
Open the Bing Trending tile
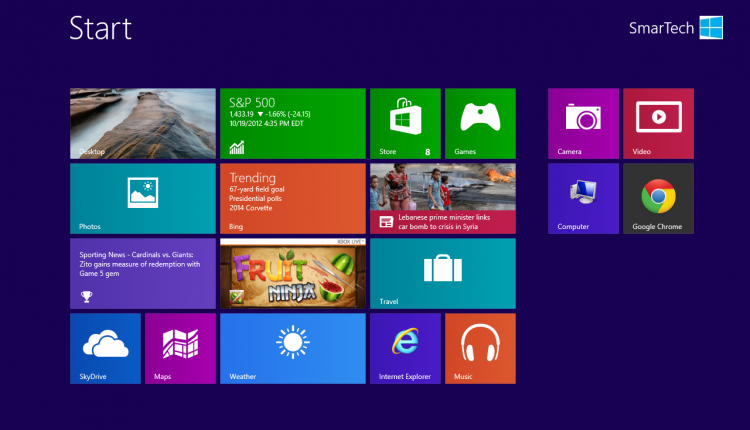pyautogui.click(x=293, y=198)
